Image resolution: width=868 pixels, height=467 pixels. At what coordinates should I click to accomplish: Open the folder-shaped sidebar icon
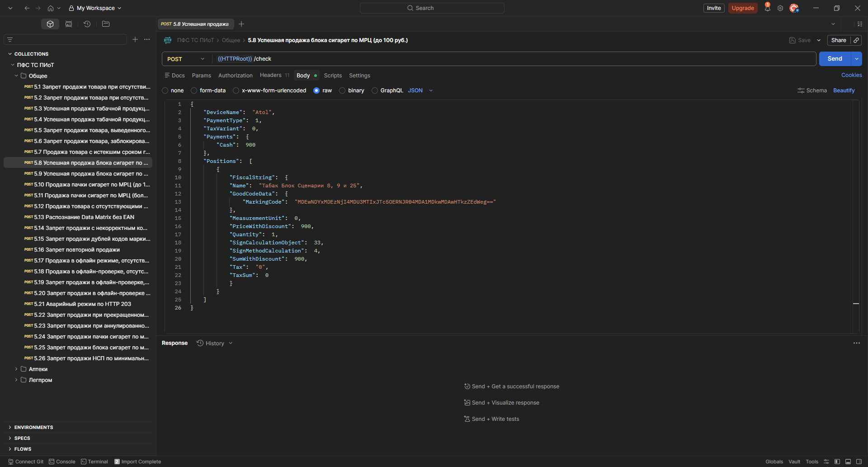pos(106,24)
